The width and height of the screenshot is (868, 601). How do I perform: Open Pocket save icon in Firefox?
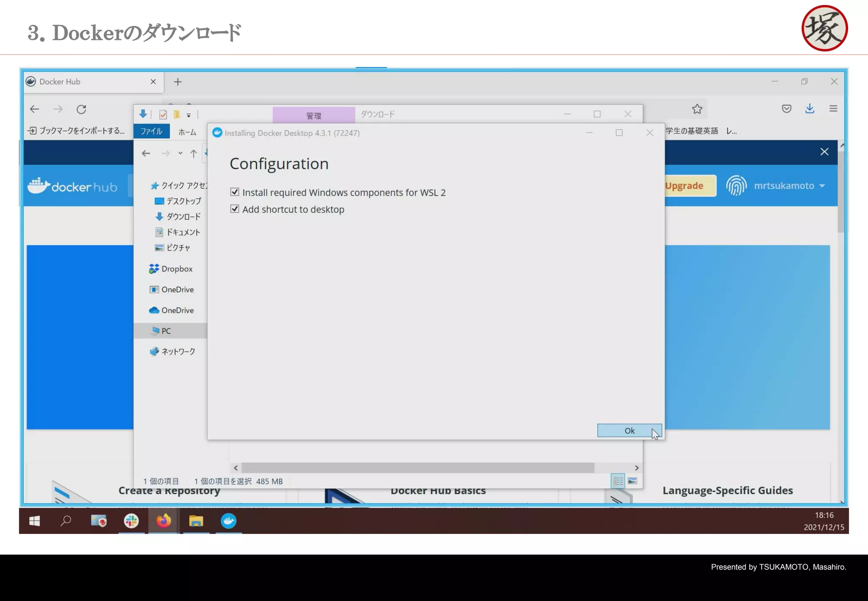pos(787,109)
